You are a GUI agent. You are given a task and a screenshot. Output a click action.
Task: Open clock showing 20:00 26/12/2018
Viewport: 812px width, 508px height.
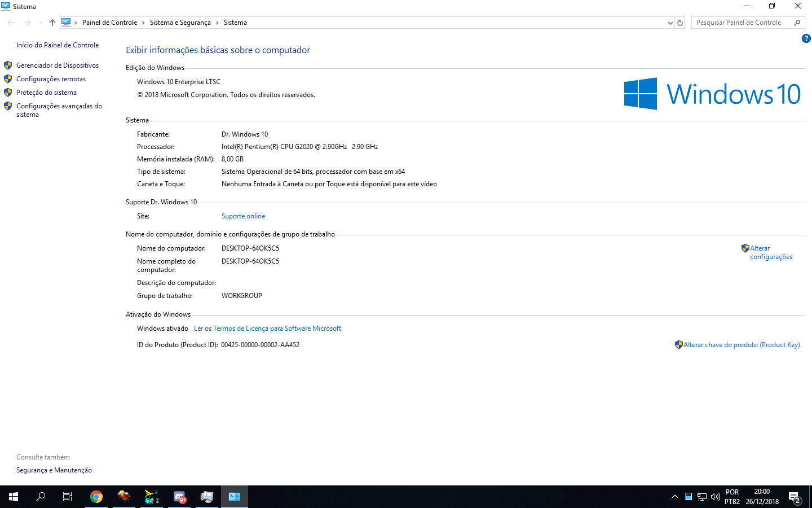[762, 497]
